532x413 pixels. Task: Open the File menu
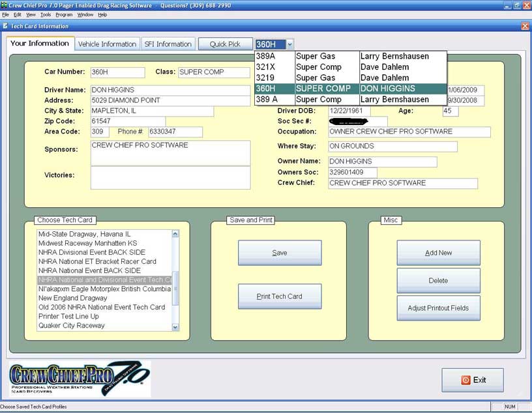(x=5, y=14)
